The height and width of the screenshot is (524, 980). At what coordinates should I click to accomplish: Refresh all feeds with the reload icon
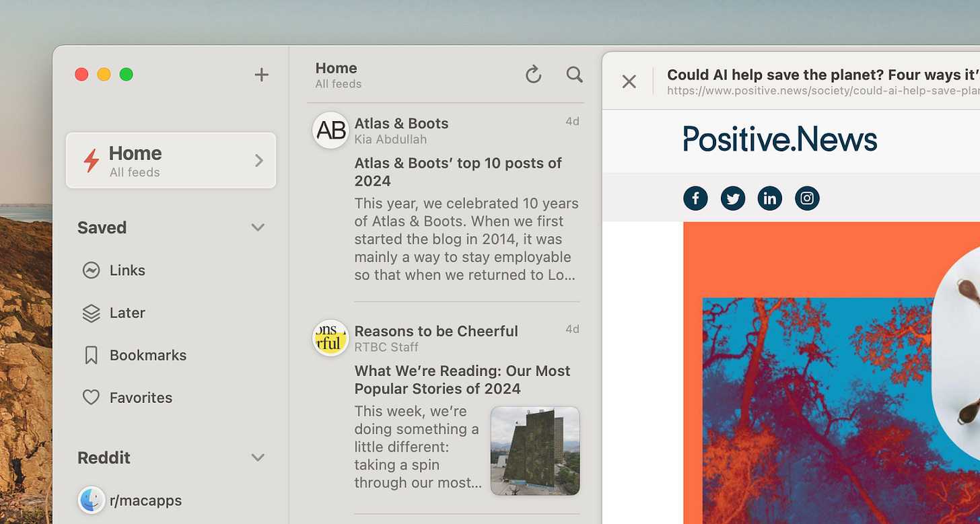coord(533,75)
